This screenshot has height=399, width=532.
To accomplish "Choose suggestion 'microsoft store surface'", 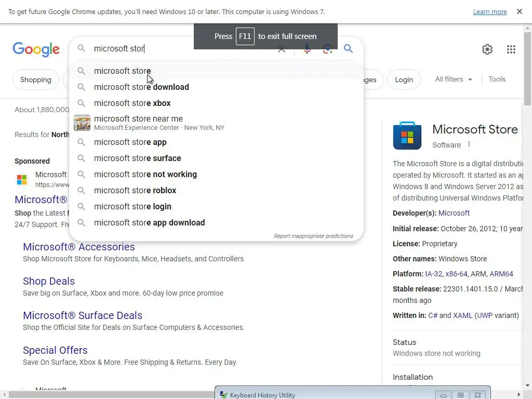I will pyautogui.click(x=216, y=158).
